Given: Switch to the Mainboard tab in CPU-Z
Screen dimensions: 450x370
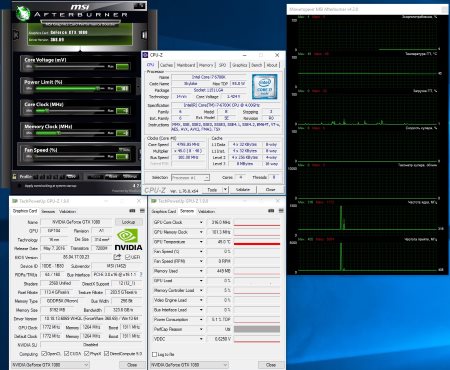Looking at the screenshot, I should coord(186,65).
